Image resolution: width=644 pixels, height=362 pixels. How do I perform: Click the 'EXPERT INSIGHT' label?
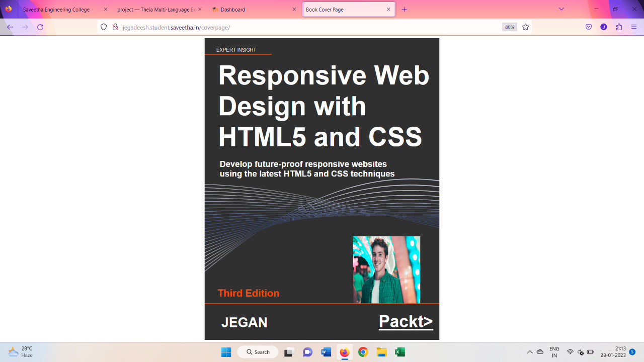click(236, 50)
